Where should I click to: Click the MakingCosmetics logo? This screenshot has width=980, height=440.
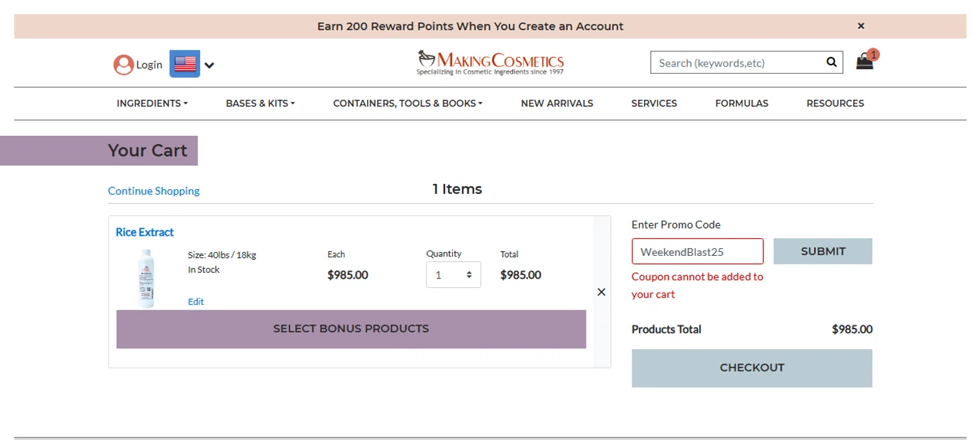(490, 63)
